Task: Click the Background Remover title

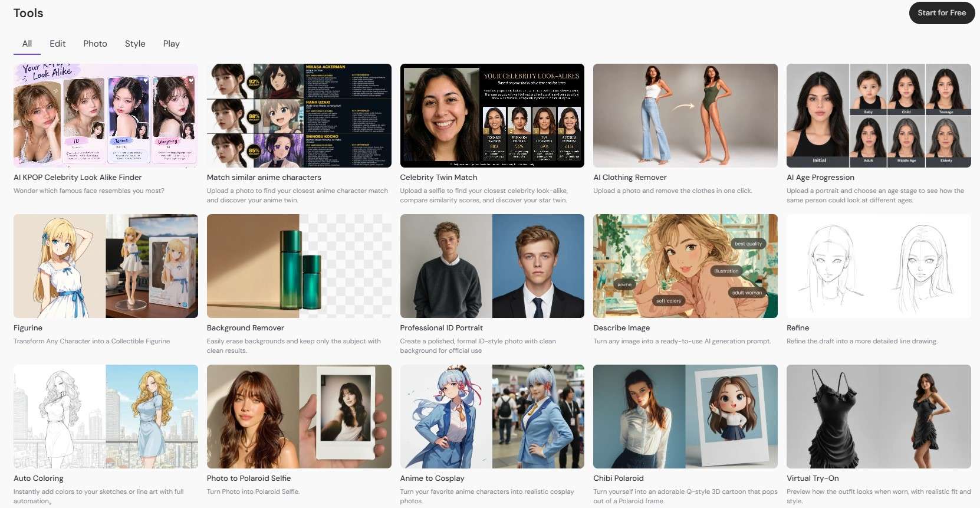Action: tap(245, 328)
